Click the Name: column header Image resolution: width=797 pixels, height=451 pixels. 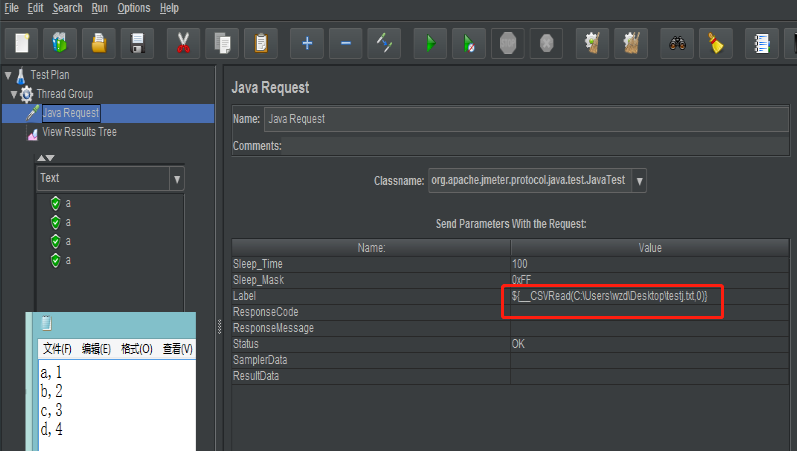[x=371, y=248]
